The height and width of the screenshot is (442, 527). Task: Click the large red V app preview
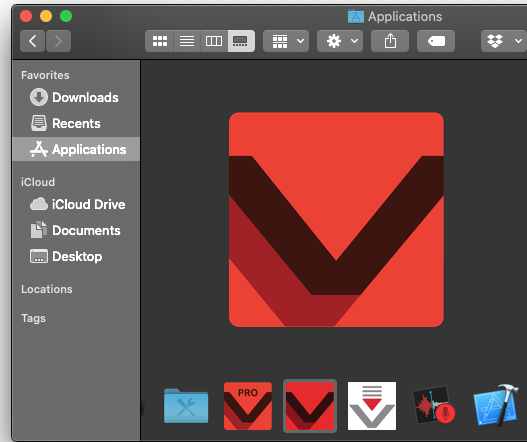tap(336, 219)
